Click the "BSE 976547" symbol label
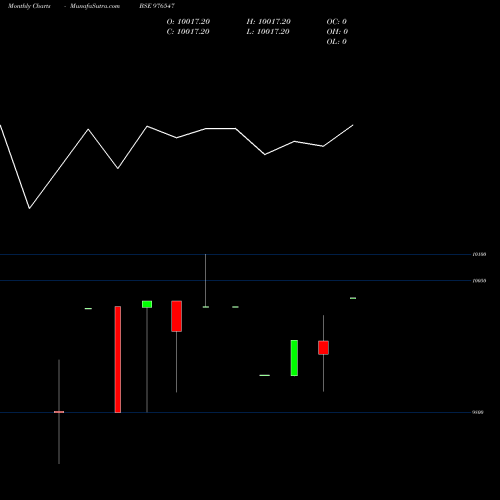 click(x=157, y=6)
